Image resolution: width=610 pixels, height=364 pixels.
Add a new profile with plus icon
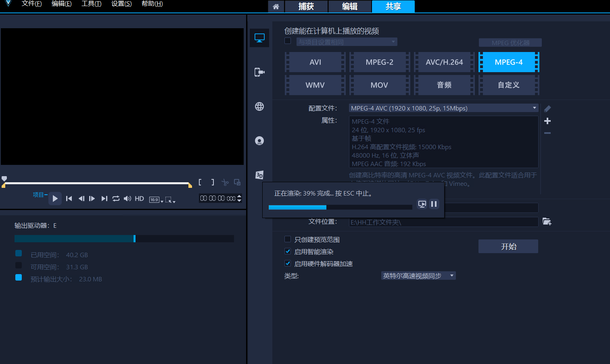tap(547, 121)
